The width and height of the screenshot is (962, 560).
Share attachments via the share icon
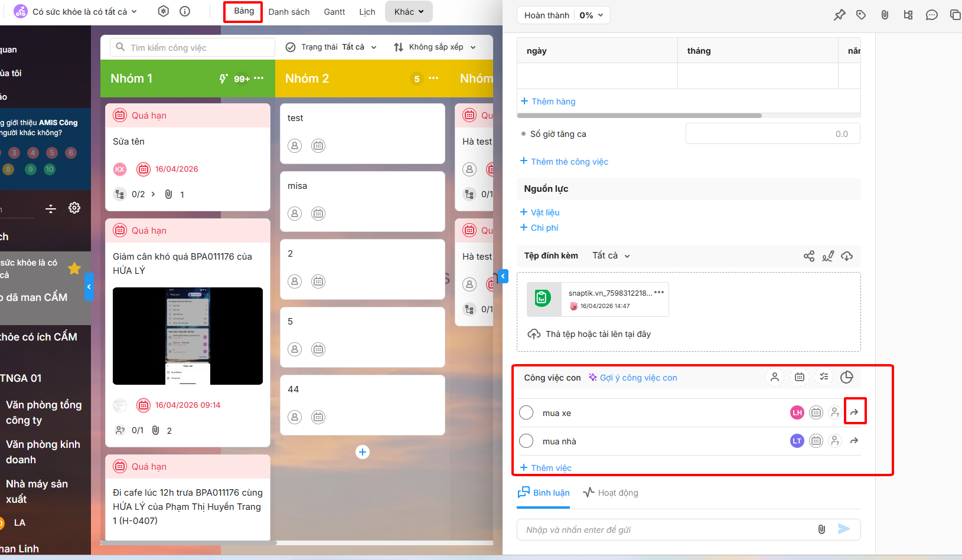(x=809, y=256)
